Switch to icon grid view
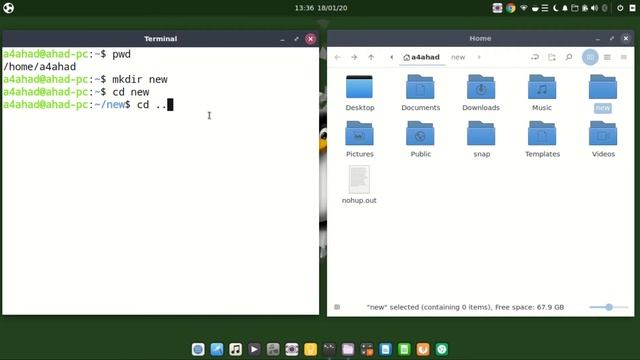Viewport: 640px width, 360px height. pyautogui.click(x=590, y=58)
